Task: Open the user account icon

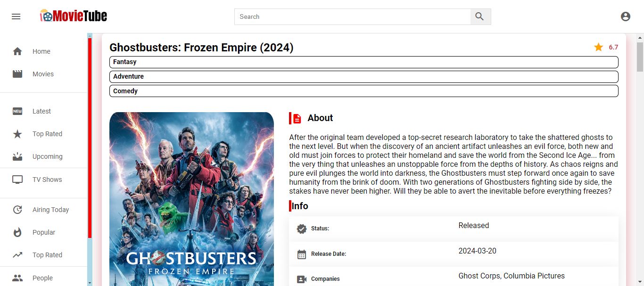Action: tap(626, 16)
